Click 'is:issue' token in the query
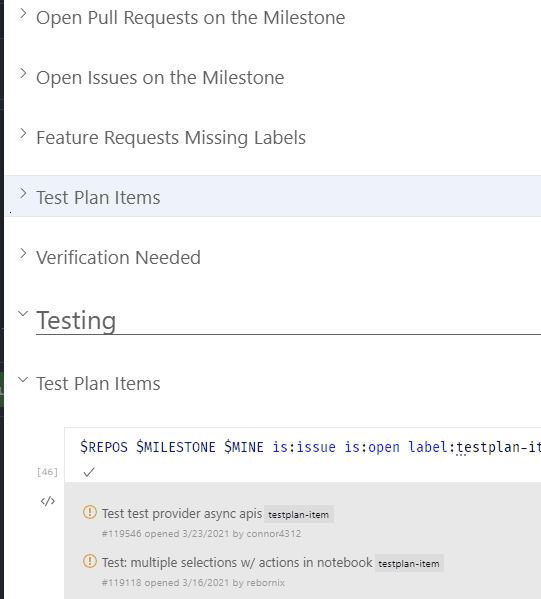Image resolution: width=541 pixels, height=599 pixels. [304, 447]
